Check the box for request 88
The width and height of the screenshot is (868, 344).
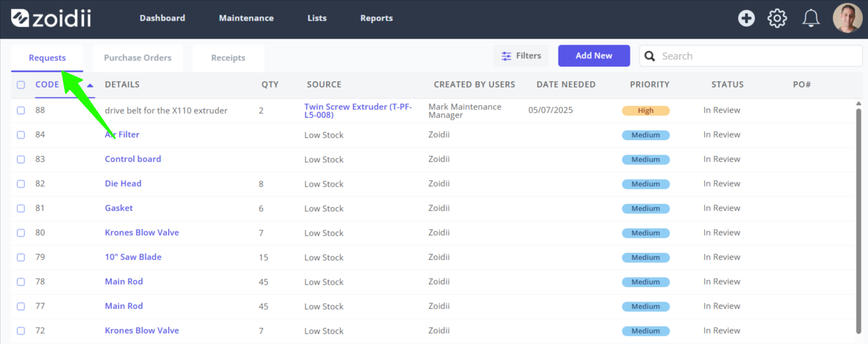pos(21,110)
